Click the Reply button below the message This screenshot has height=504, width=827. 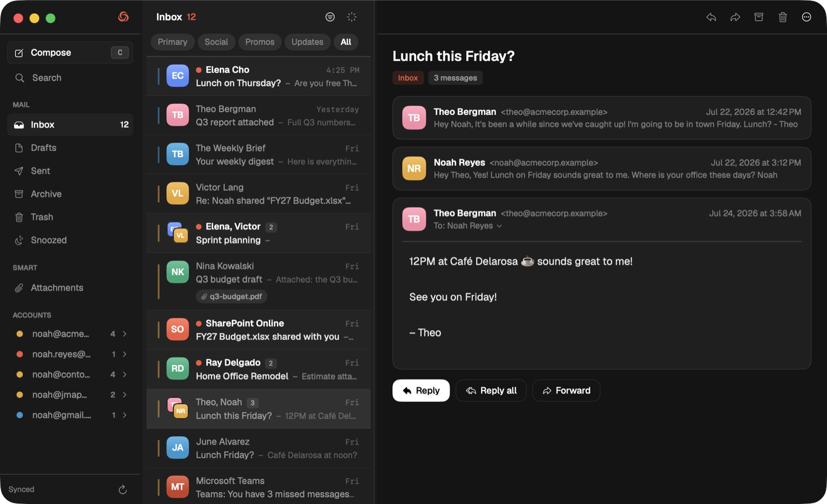421,391
